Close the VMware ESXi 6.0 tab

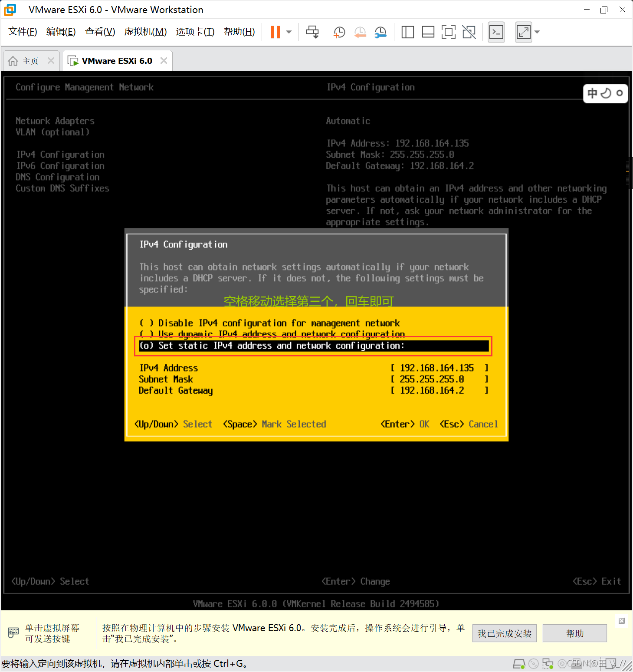[164, 61]
